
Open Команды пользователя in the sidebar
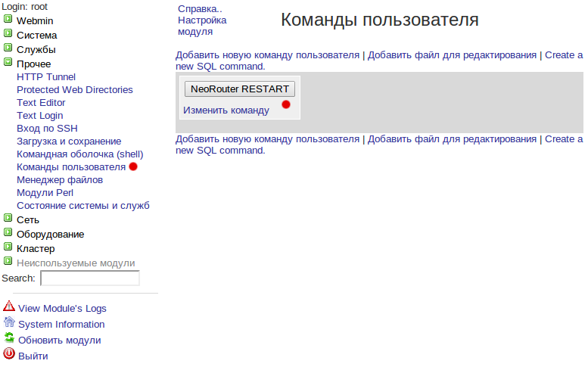(71, 166)
